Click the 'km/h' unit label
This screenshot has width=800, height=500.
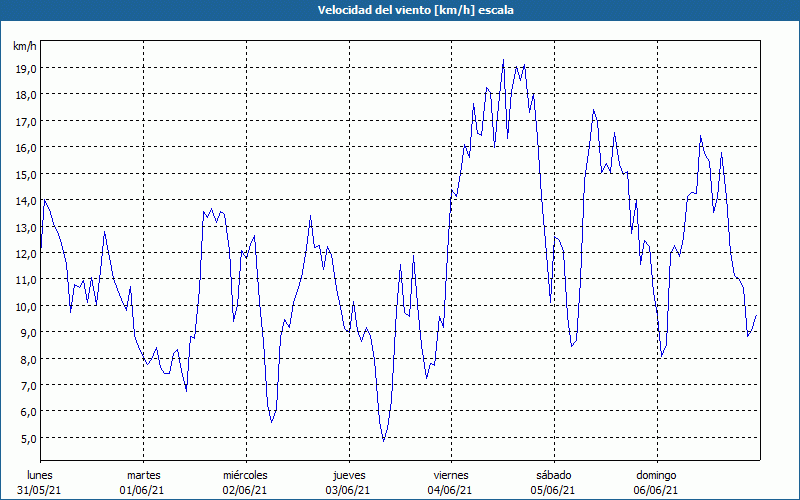(25, 46)
